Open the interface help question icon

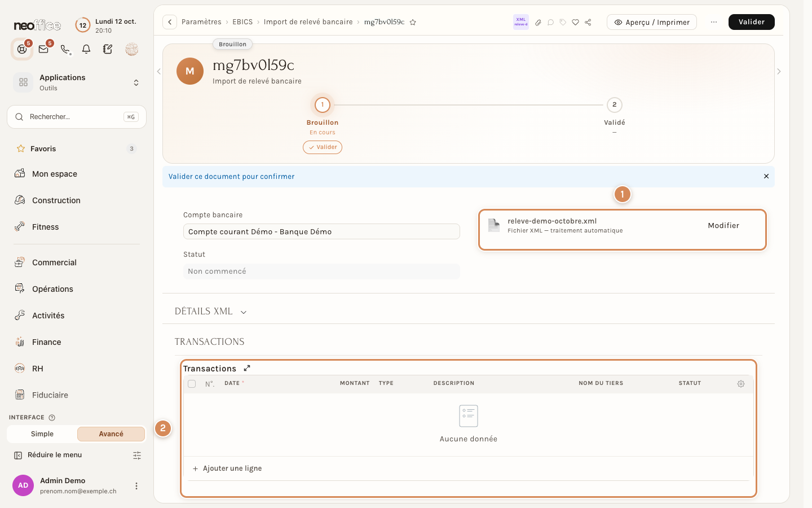(x=52, y=418)
